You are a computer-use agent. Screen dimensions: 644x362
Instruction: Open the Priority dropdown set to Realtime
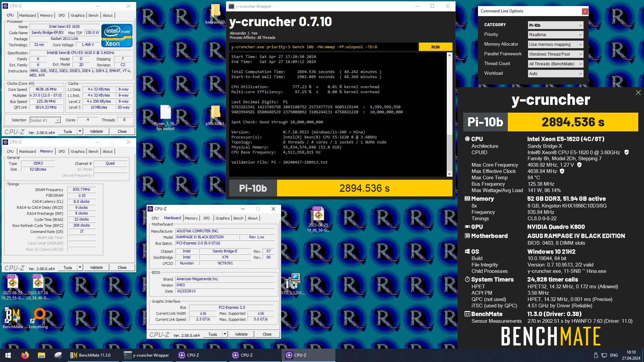[x=555, y=35]
